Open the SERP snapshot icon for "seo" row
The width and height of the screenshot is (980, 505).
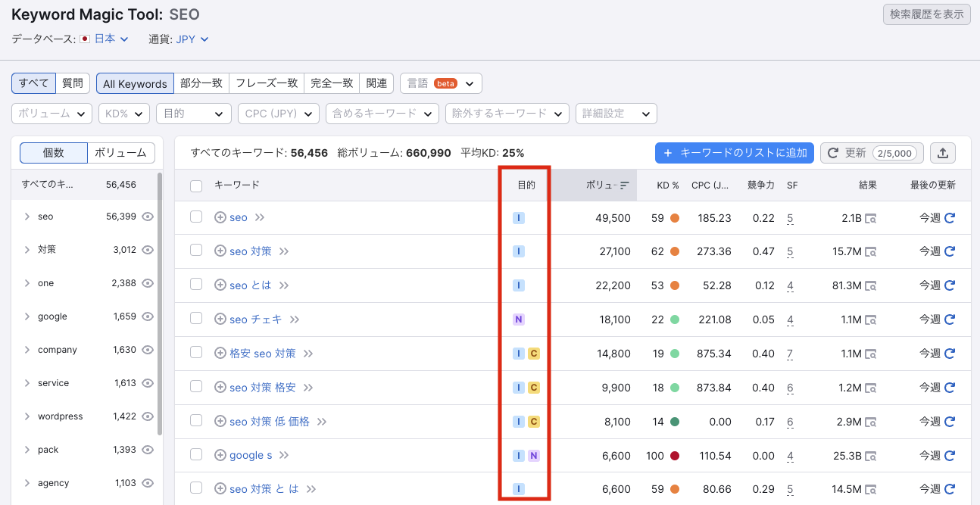[x=871, y=217]
